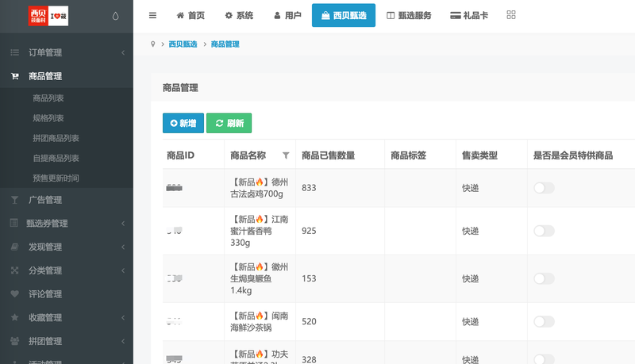Expand the 甄选券管理 chevron

[123, 224]
